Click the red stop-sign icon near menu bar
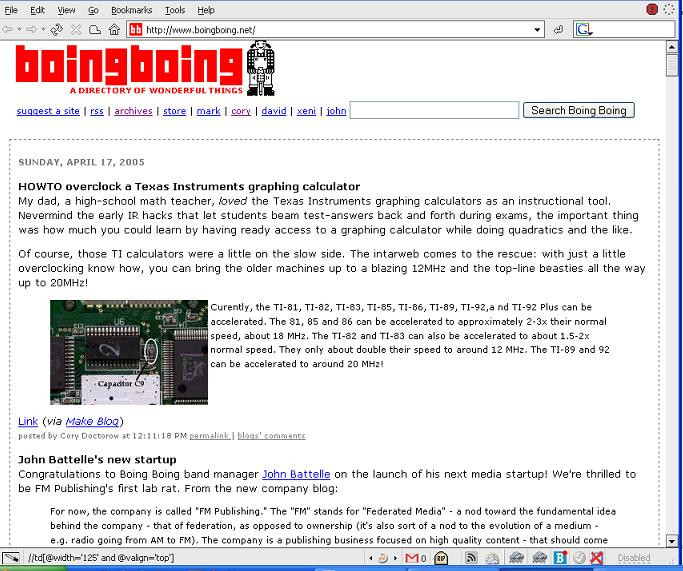 (x=652, y=9)
